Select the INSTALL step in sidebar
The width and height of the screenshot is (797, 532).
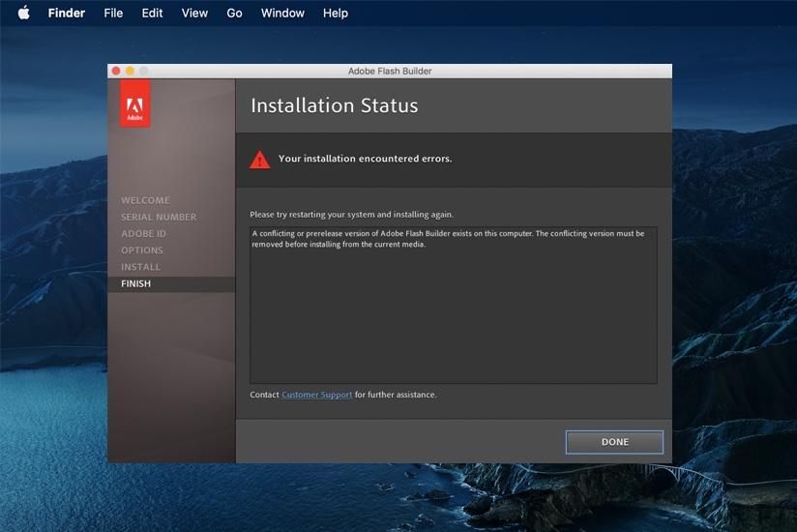point(141,267)
